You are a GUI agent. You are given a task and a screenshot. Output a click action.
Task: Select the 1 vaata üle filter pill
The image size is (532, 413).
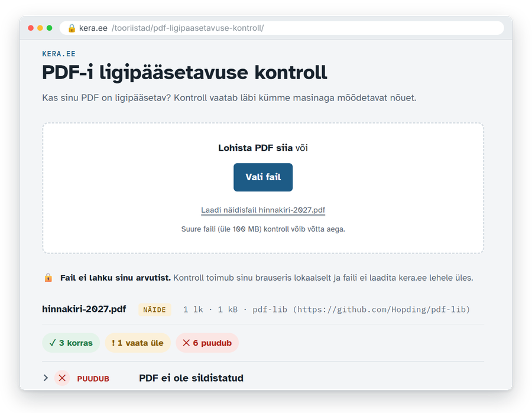pos(137,343)
